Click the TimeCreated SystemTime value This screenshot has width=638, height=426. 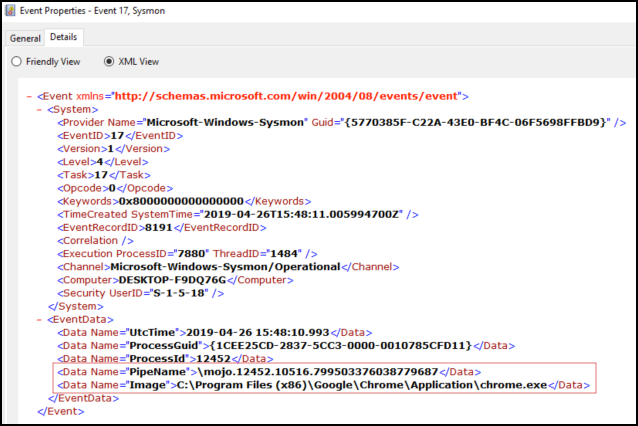(301, 214)
